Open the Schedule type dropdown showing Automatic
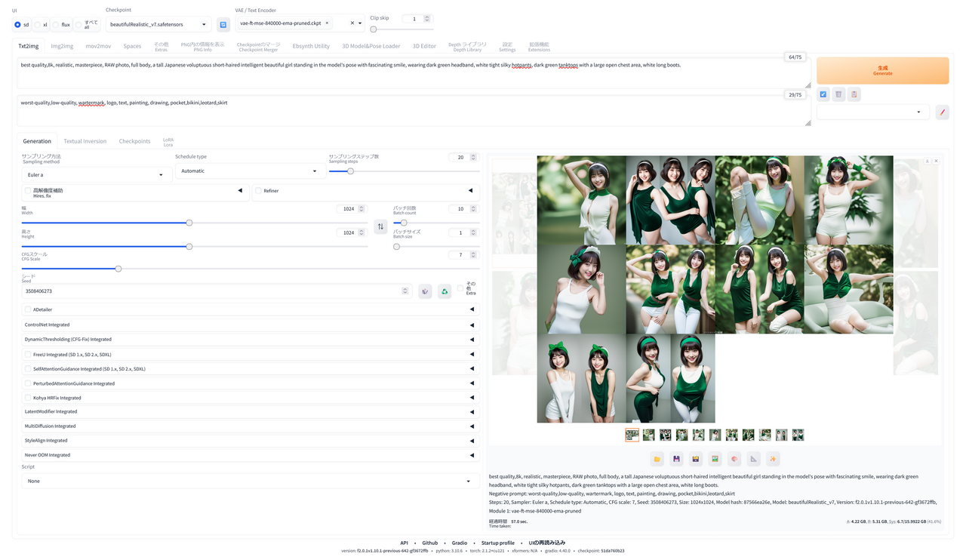Screen dimensions: 966x560 coord(250,171)
